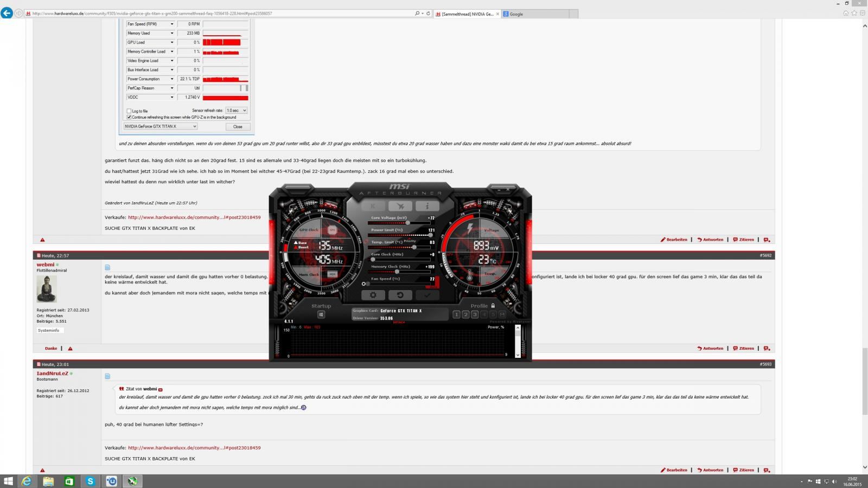
Task: Expand the Bus Interface Load sensor dropdown
Action: pyautogui.click(x=172, y=70)
